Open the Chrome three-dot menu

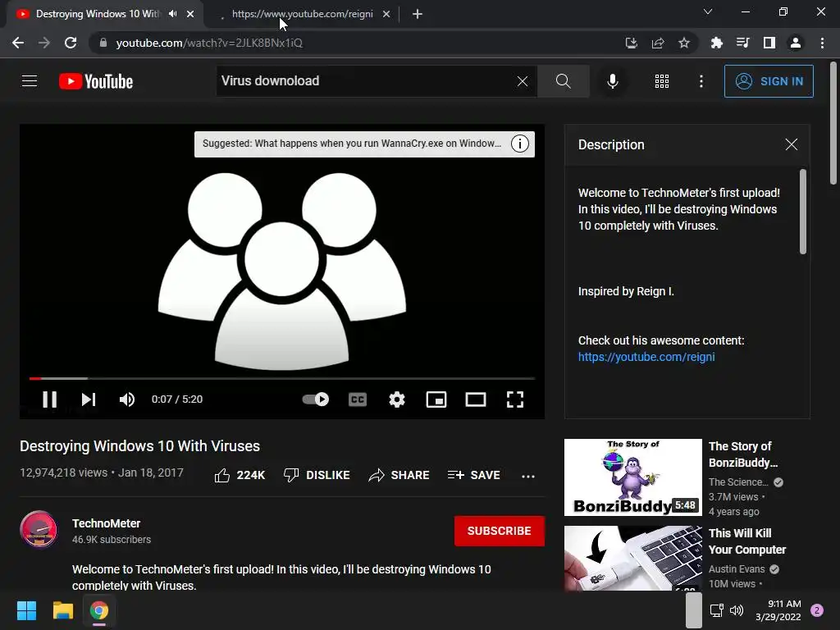pyautogui.click(x=822, y=43)
